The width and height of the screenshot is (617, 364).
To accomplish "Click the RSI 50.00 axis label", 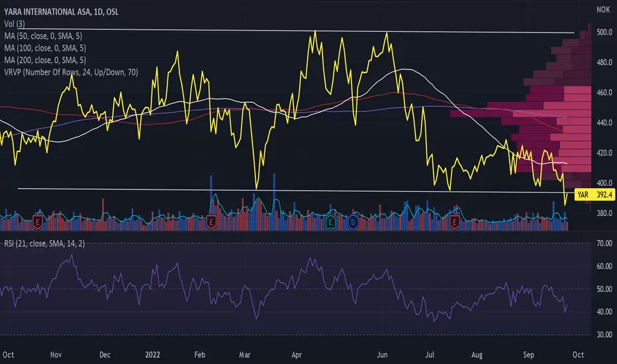I will click(x=604, y=289).
